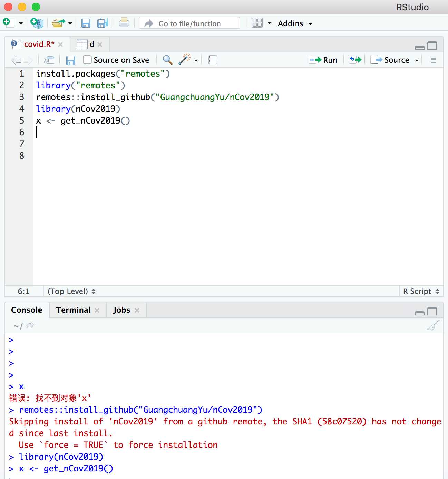
Task: Switch to the covid.R tab
Action: (x=39, y=44)
